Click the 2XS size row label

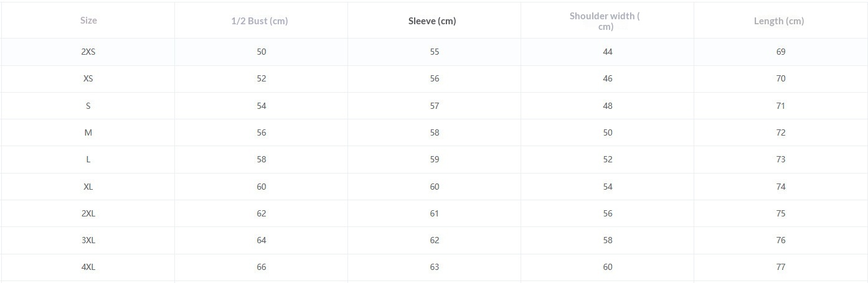[x=88, y=52]
